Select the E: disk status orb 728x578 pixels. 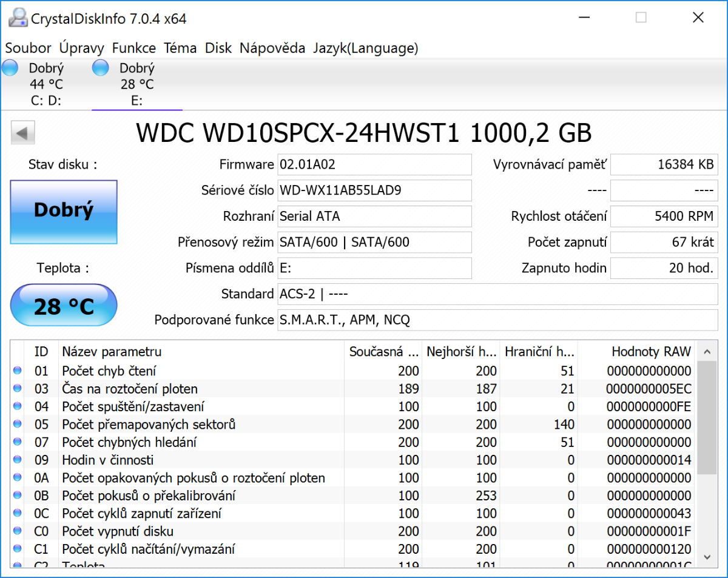[101, 68]
